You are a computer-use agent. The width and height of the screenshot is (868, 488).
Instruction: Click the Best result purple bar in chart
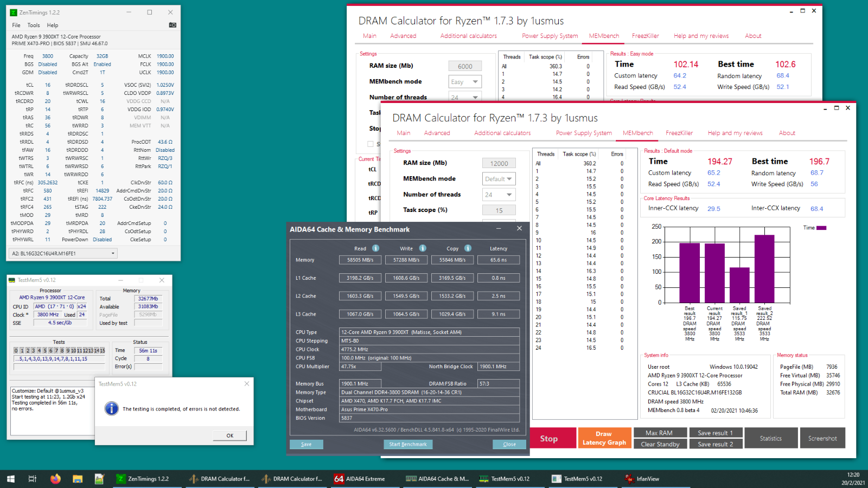[x=690, y=273]
